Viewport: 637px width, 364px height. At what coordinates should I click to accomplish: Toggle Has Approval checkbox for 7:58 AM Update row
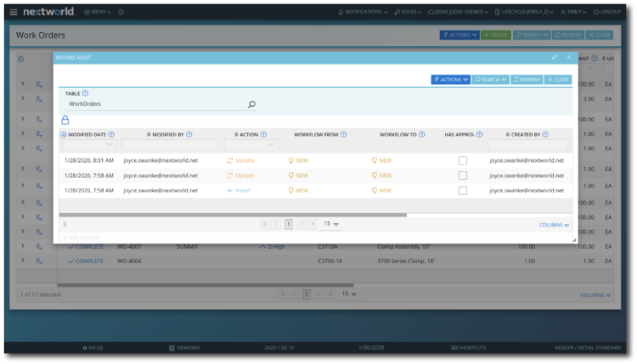coord(463,176)
